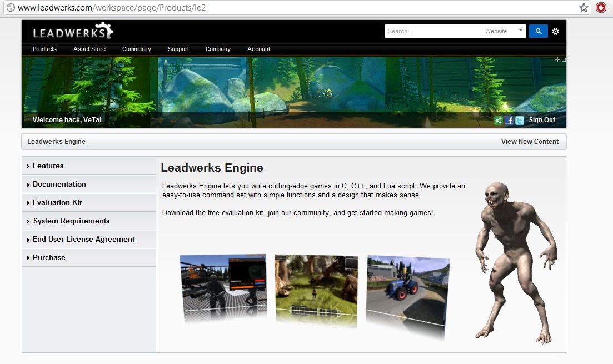613x364 pixels.
Task: Expand the Evaluation Kit sidebar item
Action: click(x=89, y=202)
